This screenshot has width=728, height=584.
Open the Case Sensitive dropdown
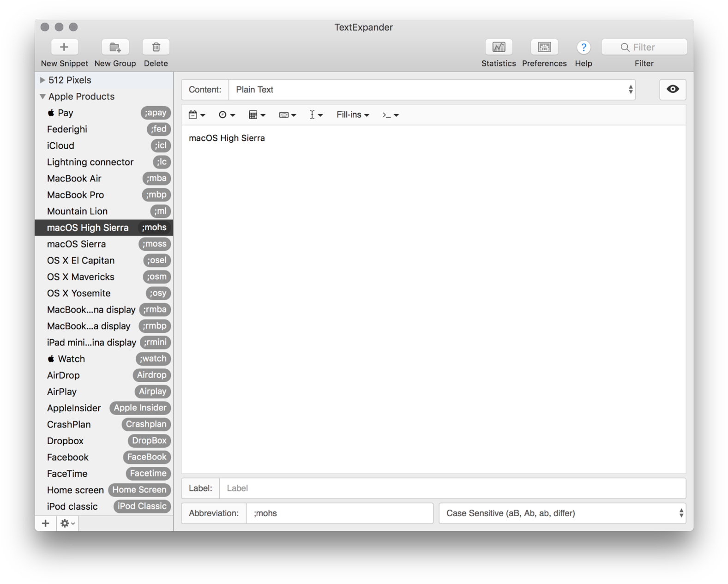coord(562,513)
